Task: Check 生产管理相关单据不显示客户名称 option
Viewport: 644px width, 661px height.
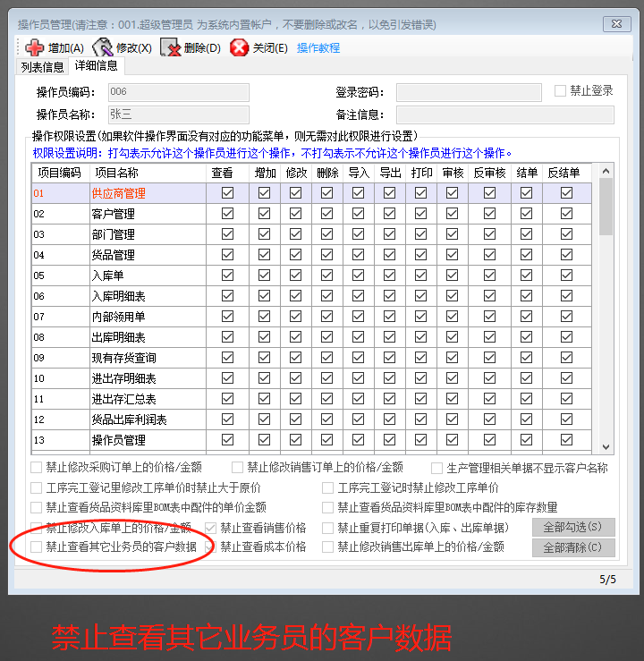Action: [437, 468]
